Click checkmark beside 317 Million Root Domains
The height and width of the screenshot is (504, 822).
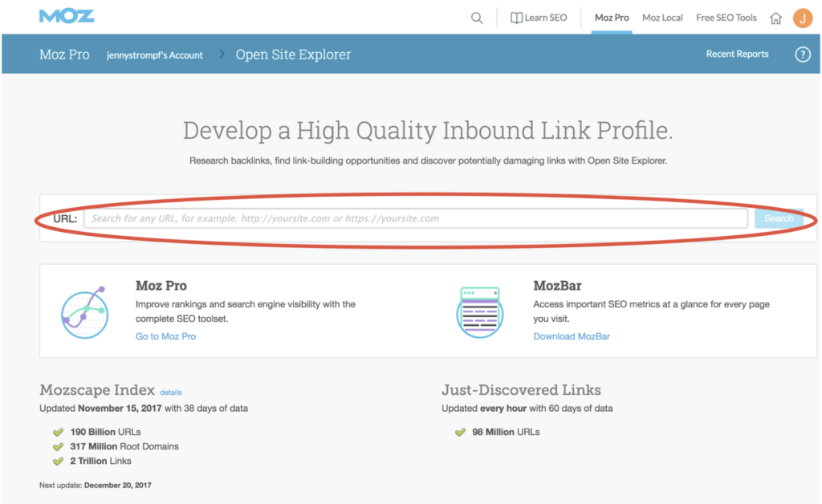58,447
